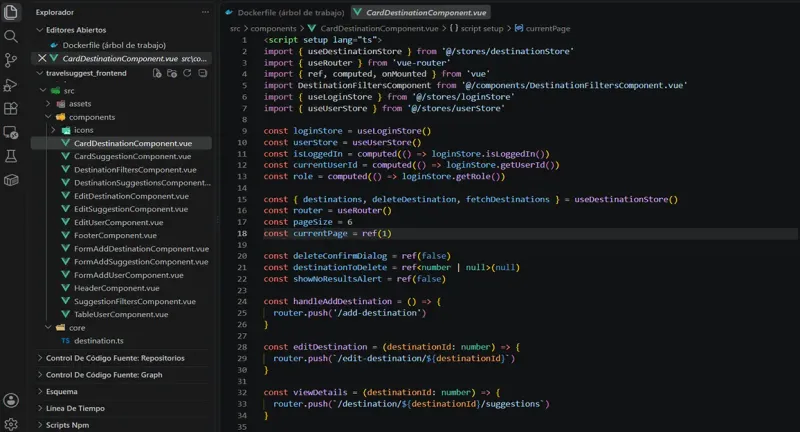Collapse the components folder

pyautogui.click(x=48, y=117)
